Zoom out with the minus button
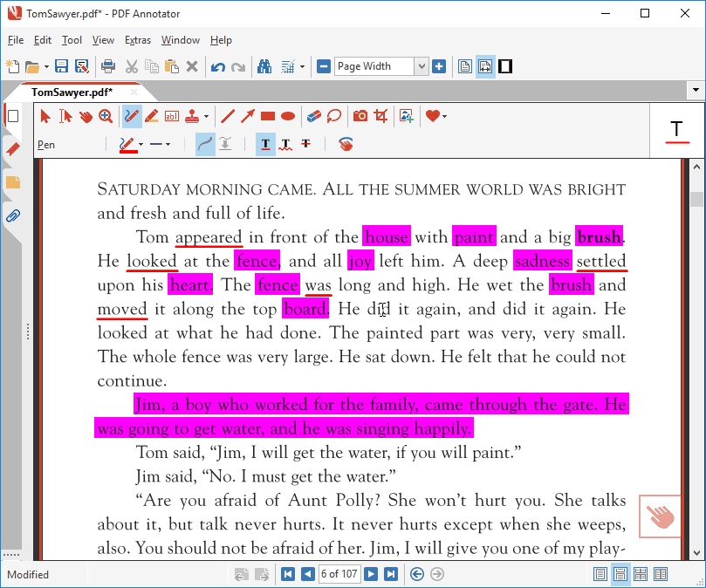706x588 pixels. [x=324, y=66]
